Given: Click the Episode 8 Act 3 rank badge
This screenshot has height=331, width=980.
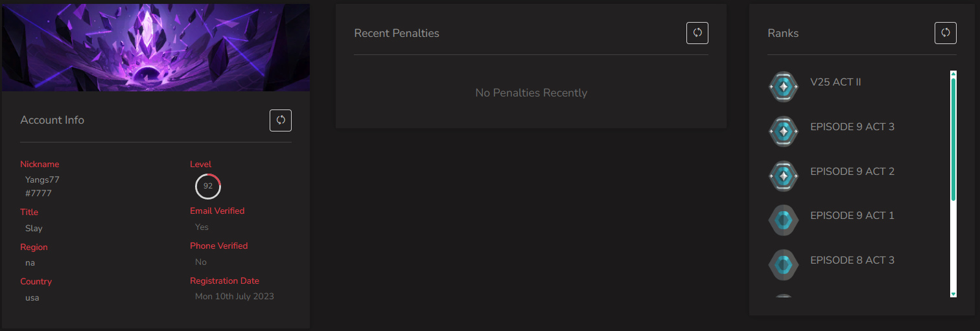Looking at the screenshot, I should 784,265.
